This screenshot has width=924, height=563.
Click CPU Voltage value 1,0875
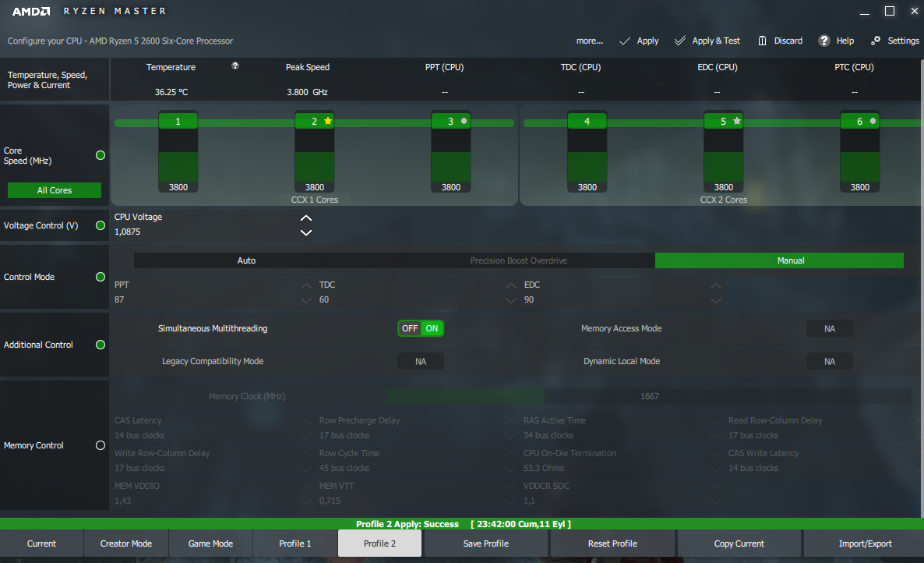127,232
